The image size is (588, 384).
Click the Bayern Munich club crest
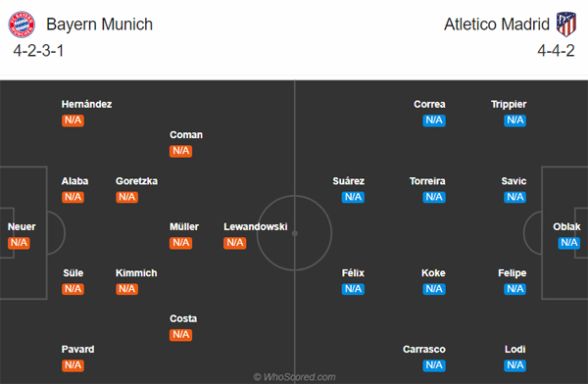22,24
